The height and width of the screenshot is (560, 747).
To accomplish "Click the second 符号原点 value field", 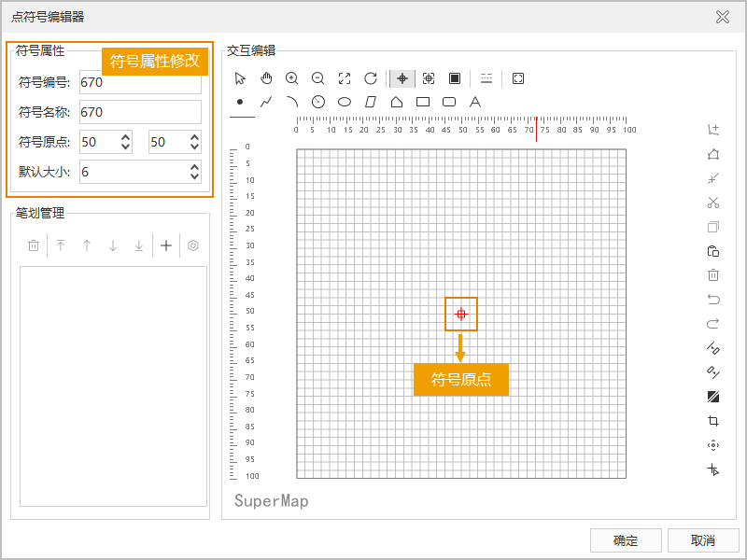I will pos(169,142).
